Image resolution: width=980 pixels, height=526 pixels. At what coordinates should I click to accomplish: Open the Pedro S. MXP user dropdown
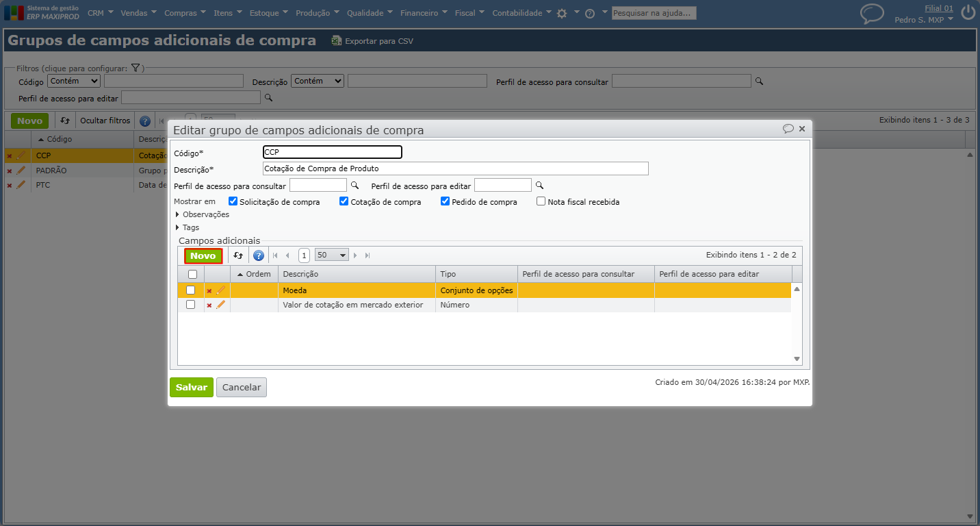coord(924,20)
